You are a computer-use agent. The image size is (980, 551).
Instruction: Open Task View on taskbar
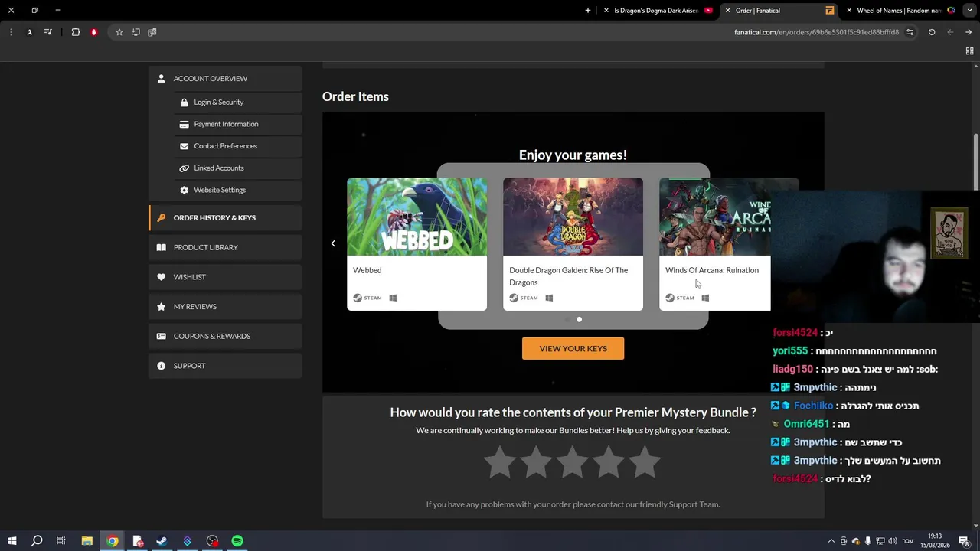coord(61,541)
